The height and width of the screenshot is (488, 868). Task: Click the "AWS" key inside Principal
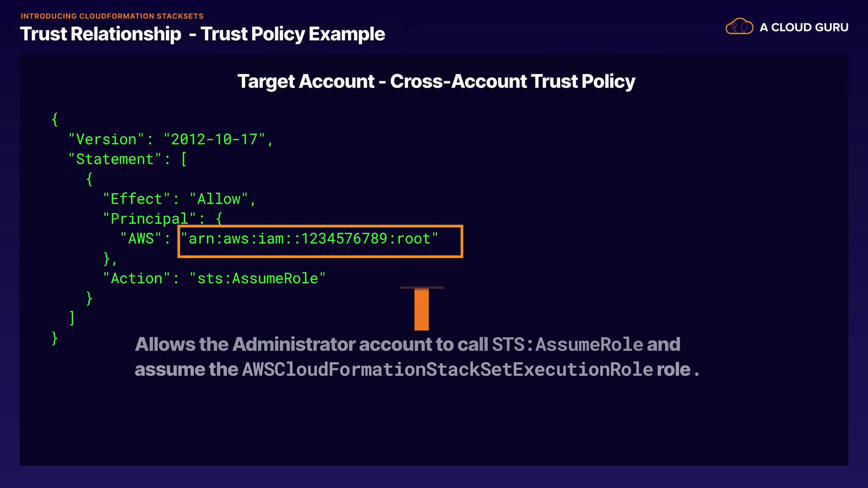(x=141, y=239)
